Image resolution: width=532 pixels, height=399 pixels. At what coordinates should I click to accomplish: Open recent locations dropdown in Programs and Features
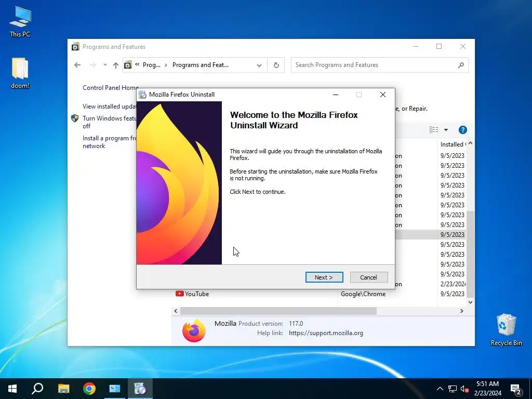click(105, 65)
